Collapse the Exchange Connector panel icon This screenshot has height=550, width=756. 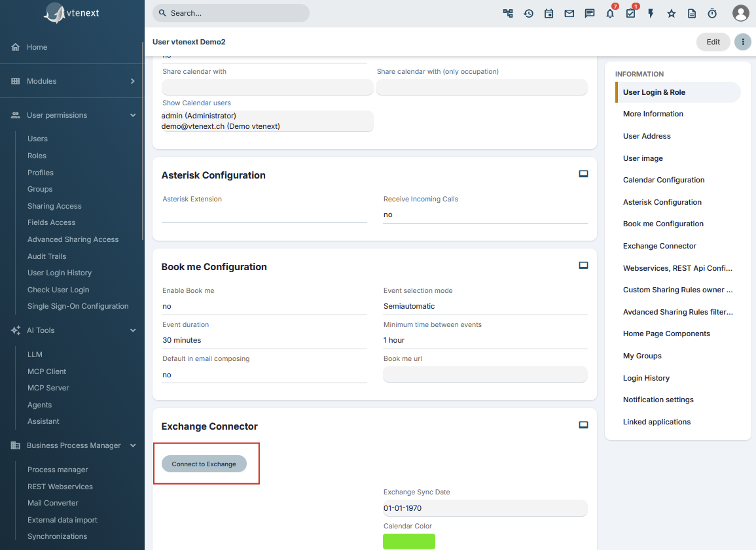(583, 425)
